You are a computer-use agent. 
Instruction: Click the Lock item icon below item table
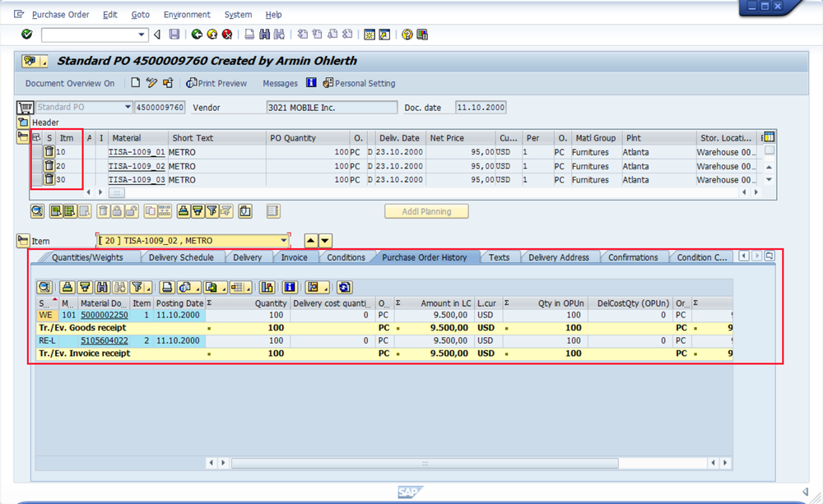tap(117, 211)
